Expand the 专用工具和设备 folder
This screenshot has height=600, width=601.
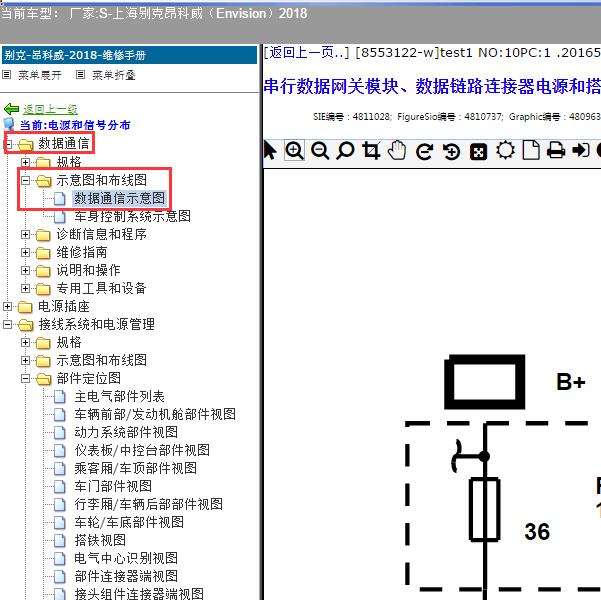[x=26, y=288]
